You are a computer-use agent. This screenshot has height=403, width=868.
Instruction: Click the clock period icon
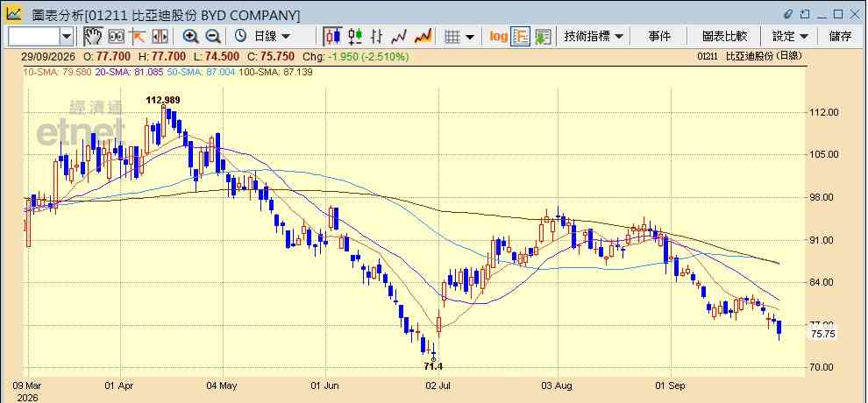tap(241, 37)
